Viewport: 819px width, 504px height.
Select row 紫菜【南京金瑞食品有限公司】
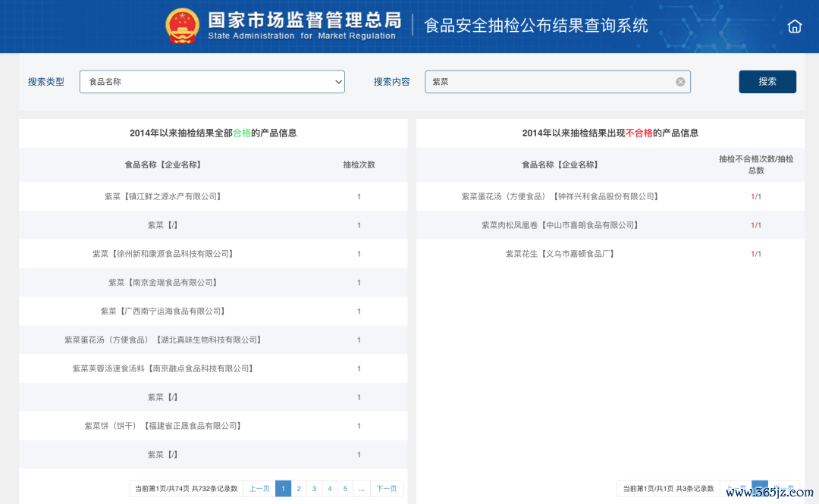213,283
